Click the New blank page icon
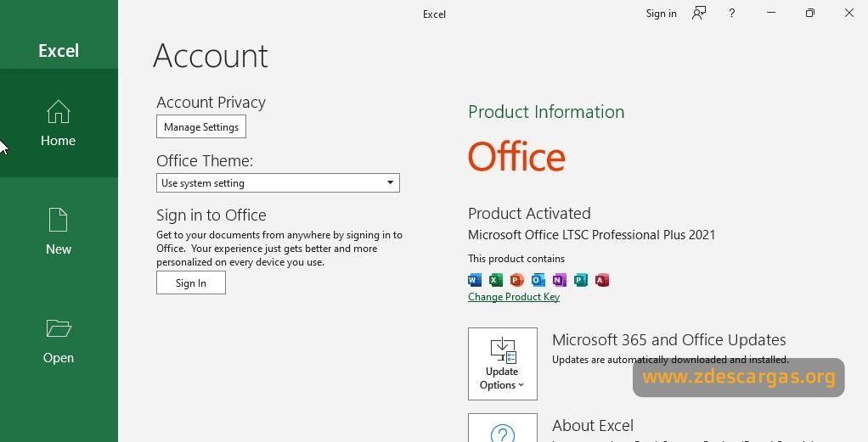The image size is (868, 442). coord(58,220)
